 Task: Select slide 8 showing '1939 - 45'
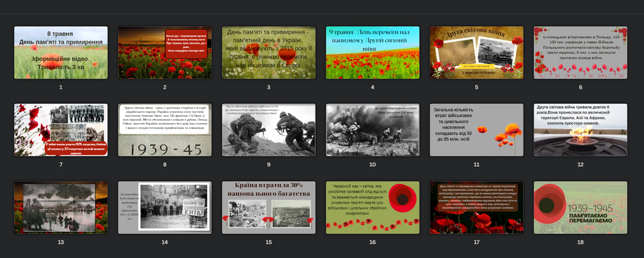(164, 130)
